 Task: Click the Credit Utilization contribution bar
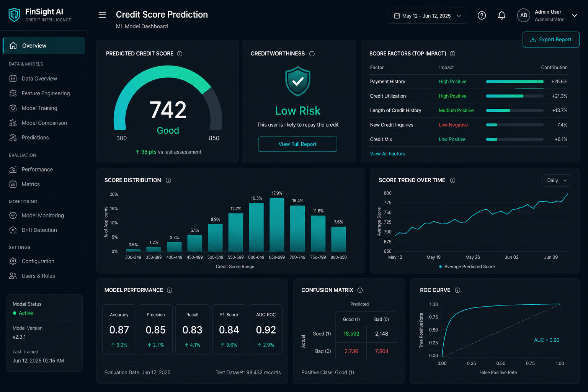514,96
